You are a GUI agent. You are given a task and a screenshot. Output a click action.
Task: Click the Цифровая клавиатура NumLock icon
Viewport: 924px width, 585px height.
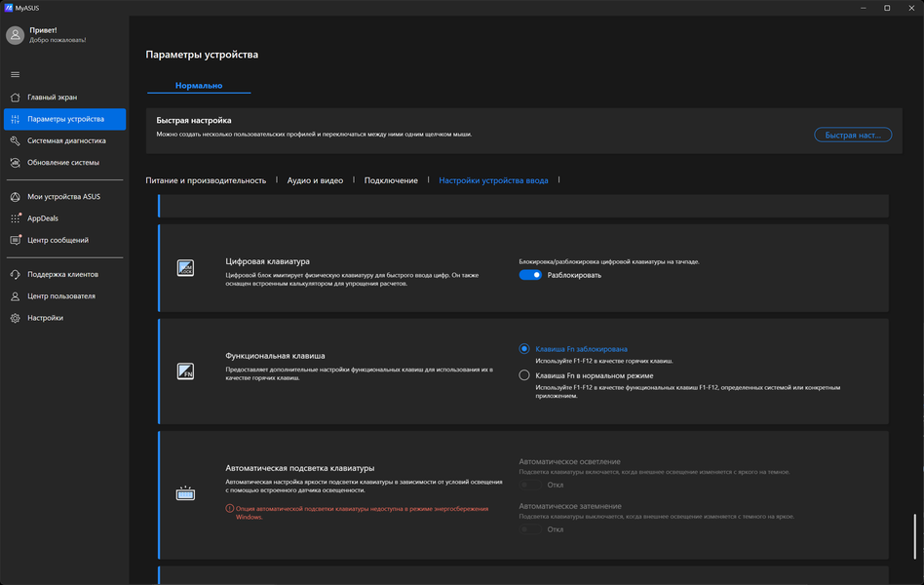tap(185, 268)
